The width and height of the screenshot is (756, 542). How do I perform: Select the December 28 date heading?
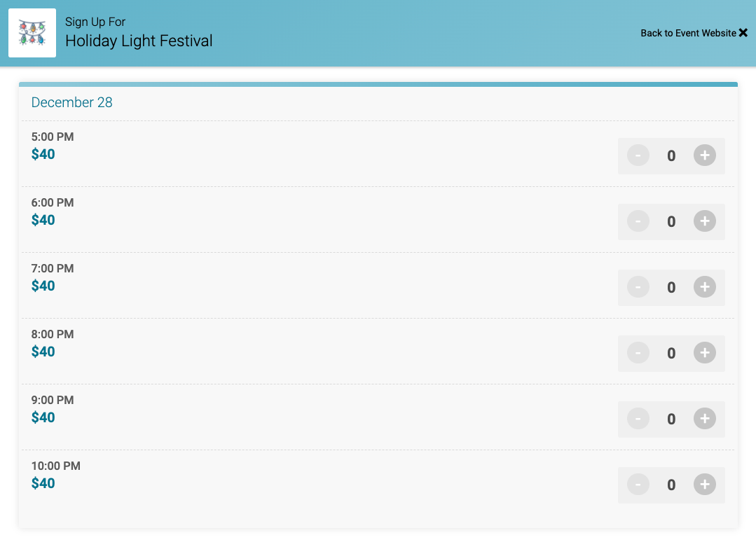click(x=72, y=102)
